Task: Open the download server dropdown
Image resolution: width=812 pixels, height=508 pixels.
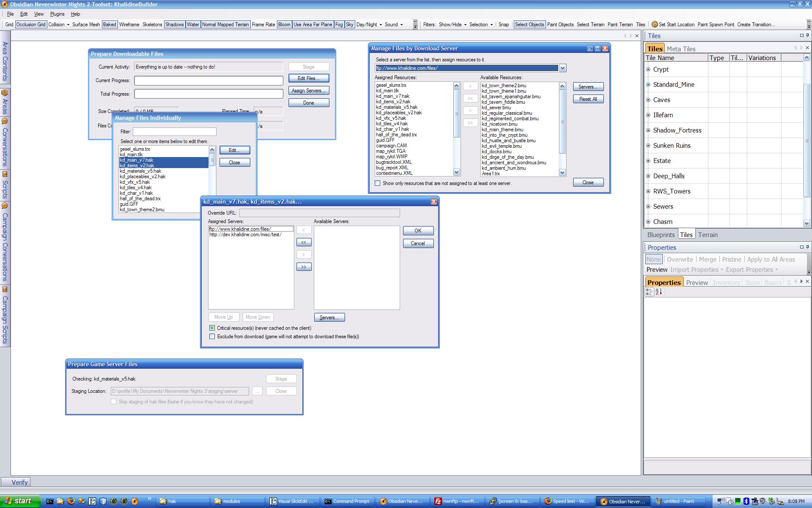Action: 562,68
